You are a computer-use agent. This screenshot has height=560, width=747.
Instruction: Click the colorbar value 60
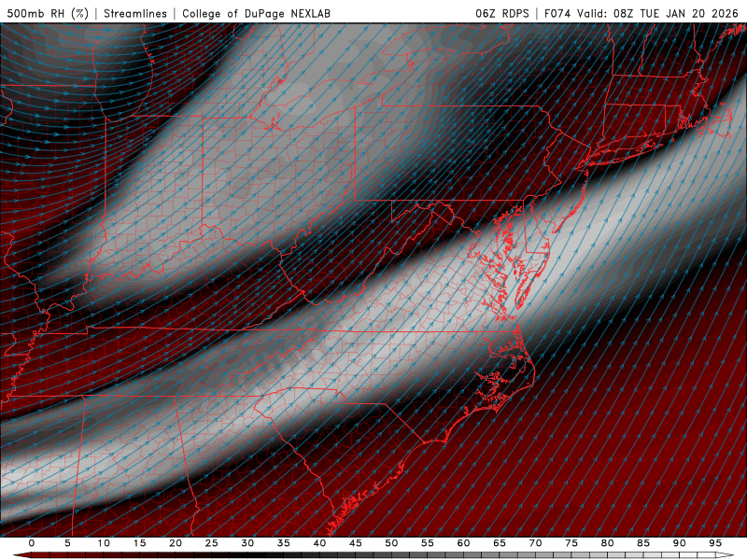(x=463, y=543)
